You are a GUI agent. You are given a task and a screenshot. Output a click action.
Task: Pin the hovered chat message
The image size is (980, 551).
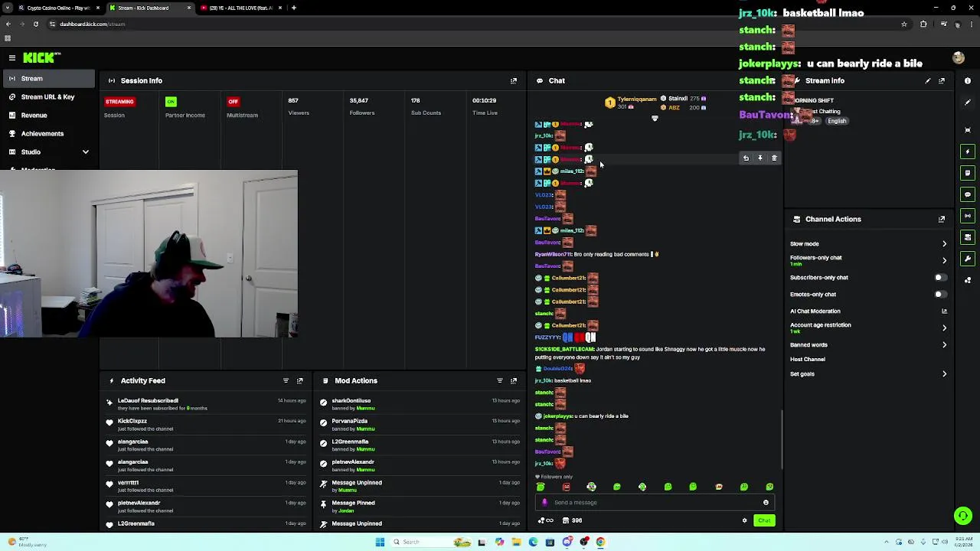point(760,158)
